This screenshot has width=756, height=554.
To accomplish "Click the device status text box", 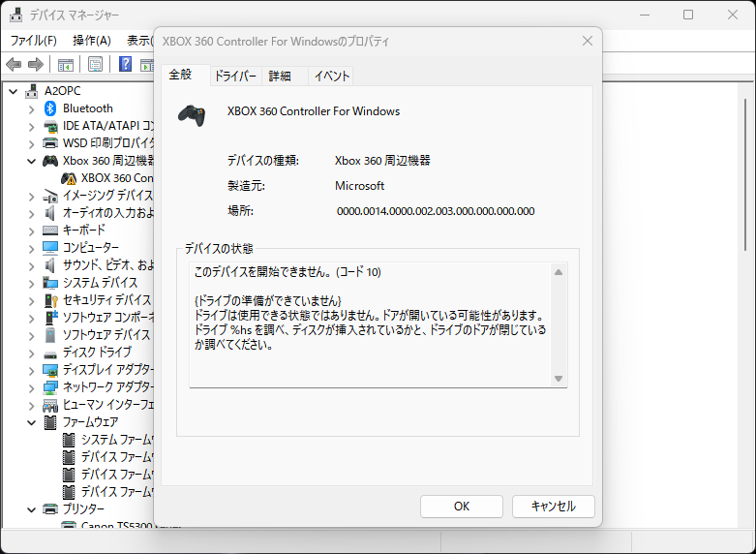I will click(x=378, y=324).
